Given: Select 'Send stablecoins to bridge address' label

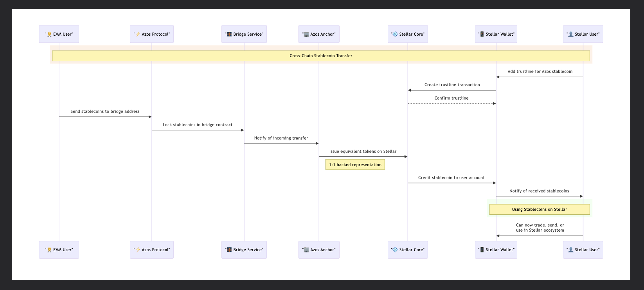Looking at the screenshot, I should [105, 111].
